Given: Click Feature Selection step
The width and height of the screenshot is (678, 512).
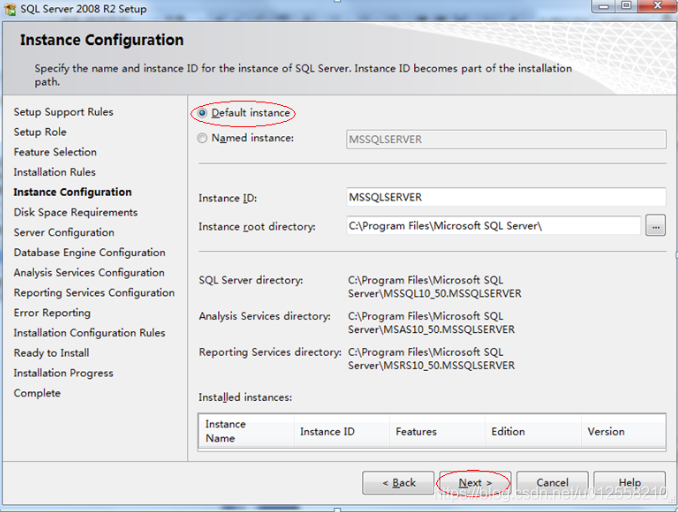Looking at the screenshot, I should 55,152.
